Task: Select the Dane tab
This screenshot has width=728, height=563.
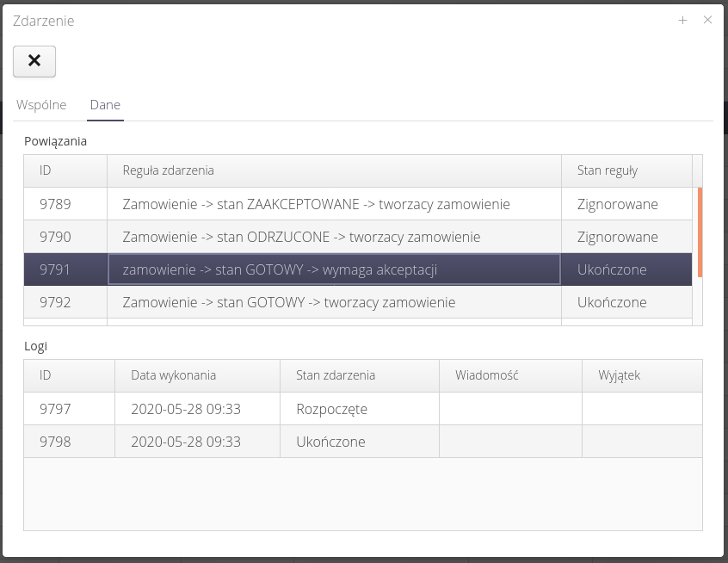Action: coord(105,105)
